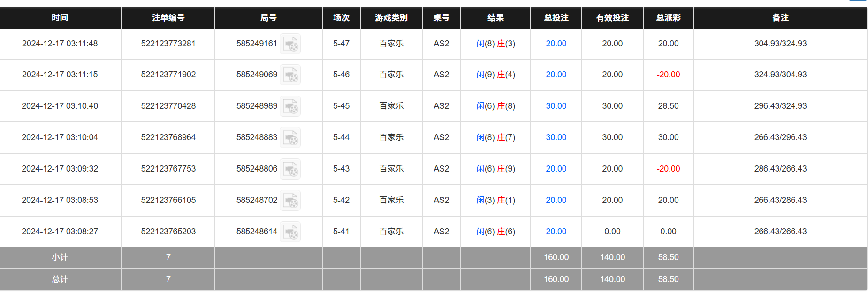The image size is (868, 292).
Task: Open the blue bet amount for ticket 522123773281
Action: coord(556,44)
